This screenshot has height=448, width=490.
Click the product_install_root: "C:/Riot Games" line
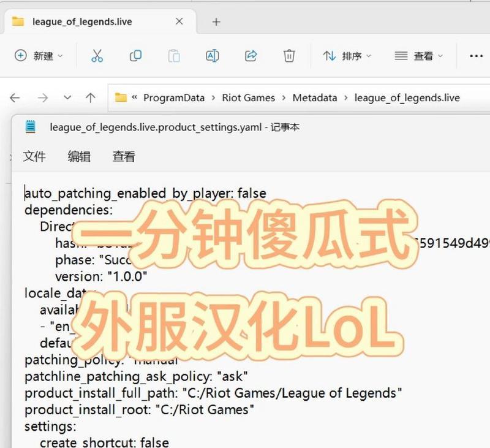tap(139, 409)
